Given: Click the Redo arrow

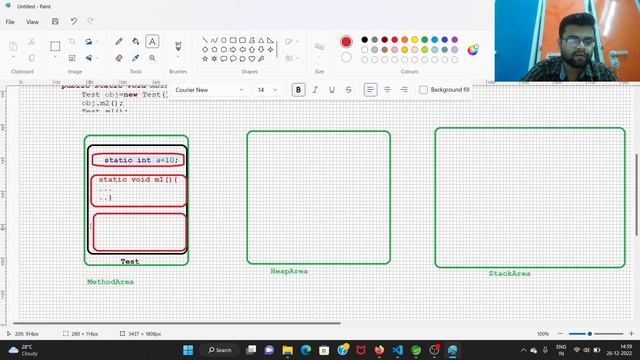Looking at the screenshot, I should (x=91, y=21).
